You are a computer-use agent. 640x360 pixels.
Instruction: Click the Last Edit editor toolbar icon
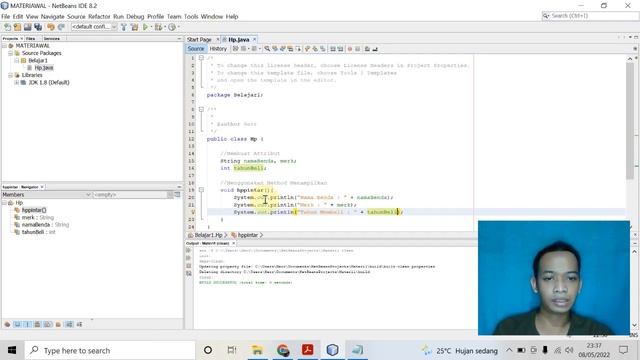[x=235, y=49]
